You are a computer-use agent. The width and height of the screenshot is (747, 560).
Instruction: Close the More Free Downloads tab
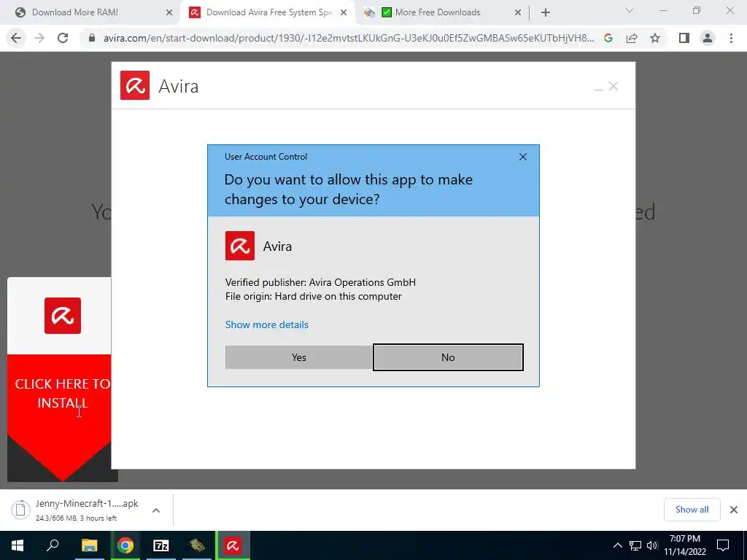[518, 13]
